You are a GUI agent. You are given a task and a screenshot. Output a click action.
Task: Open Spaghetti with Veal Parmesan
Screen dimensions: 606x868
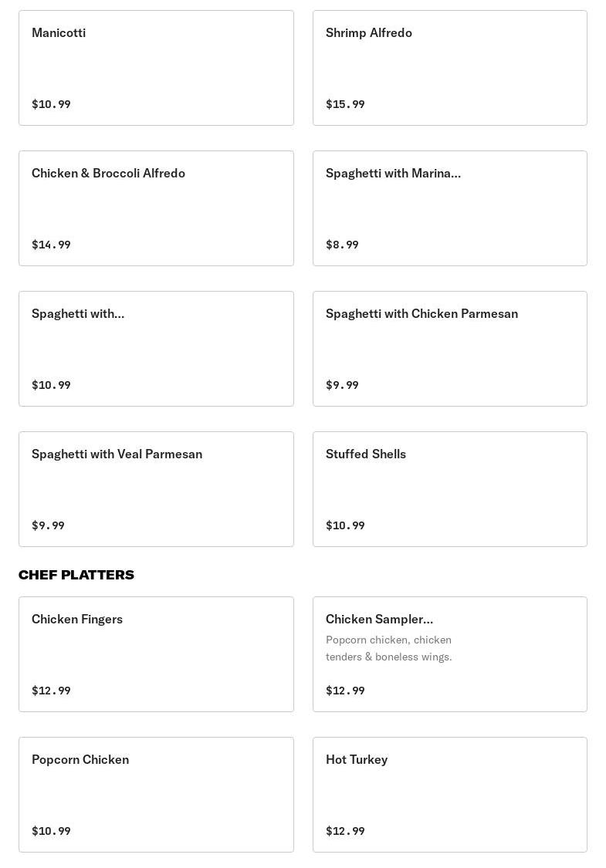[156, 489]
